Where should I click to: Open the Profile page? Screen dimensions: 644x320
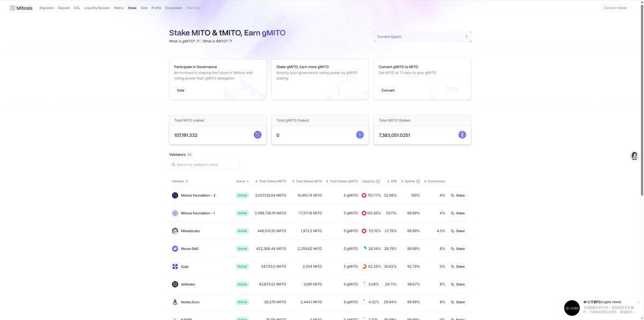(x=156, y=8)
